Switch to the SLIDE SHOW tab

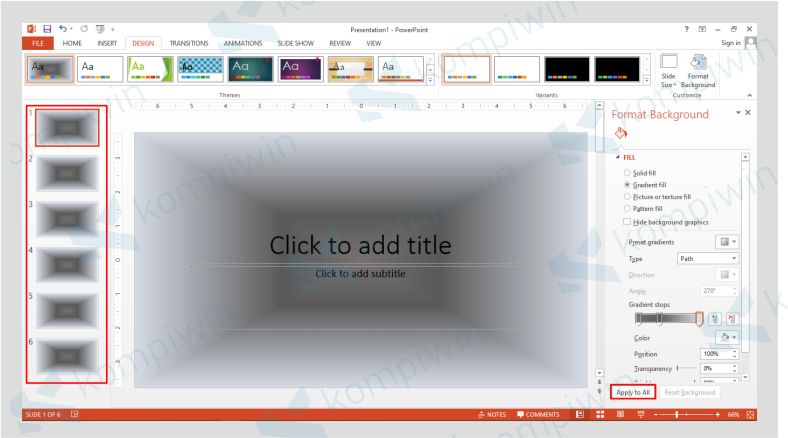296,43
